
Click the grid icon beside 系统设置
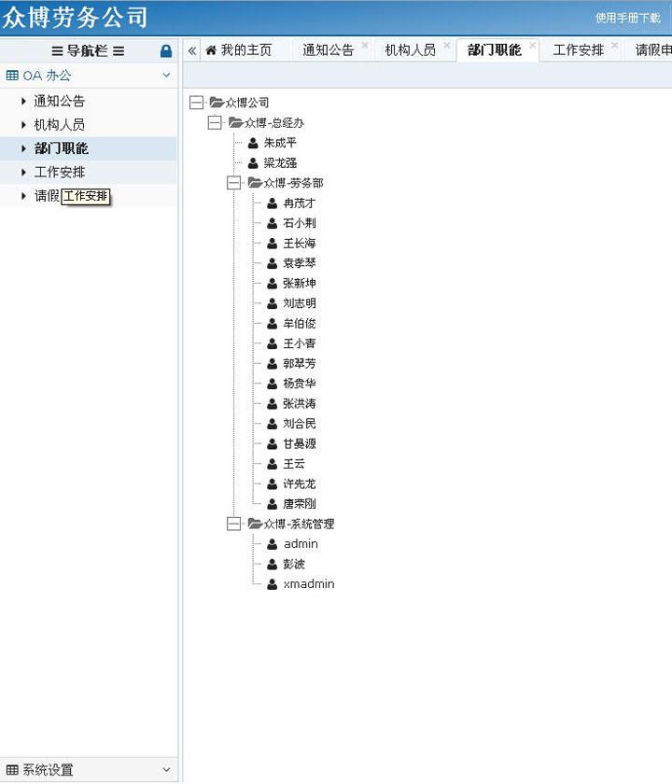(x=12, y=770)
